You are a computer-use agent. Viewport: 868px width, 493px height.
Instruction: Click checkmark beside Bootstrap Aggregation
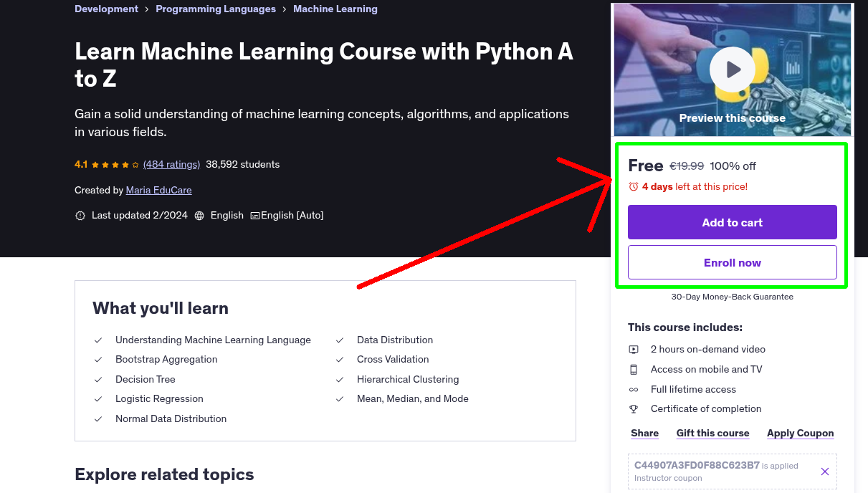98,360
